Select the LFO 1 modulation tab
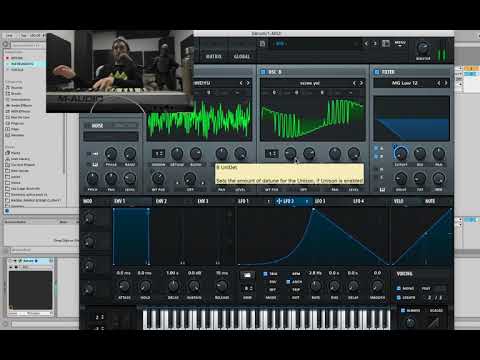This screenshot has width=480, height=360. click(x=243, y=201)
